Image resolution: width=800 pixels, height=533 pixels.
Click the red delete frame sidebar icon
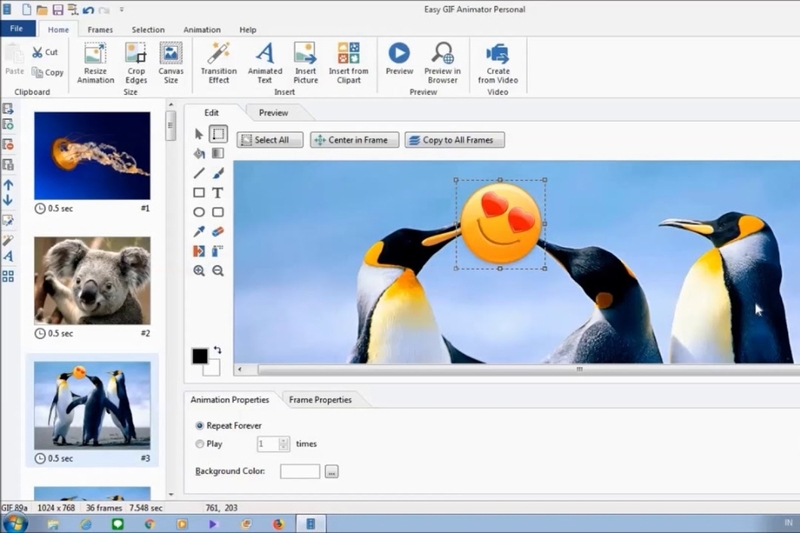pyautogui.click(x=8, y=145)
